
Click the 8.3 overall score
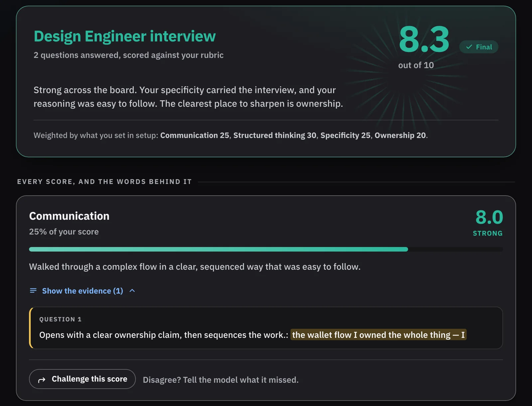click(x=424, y=40)
